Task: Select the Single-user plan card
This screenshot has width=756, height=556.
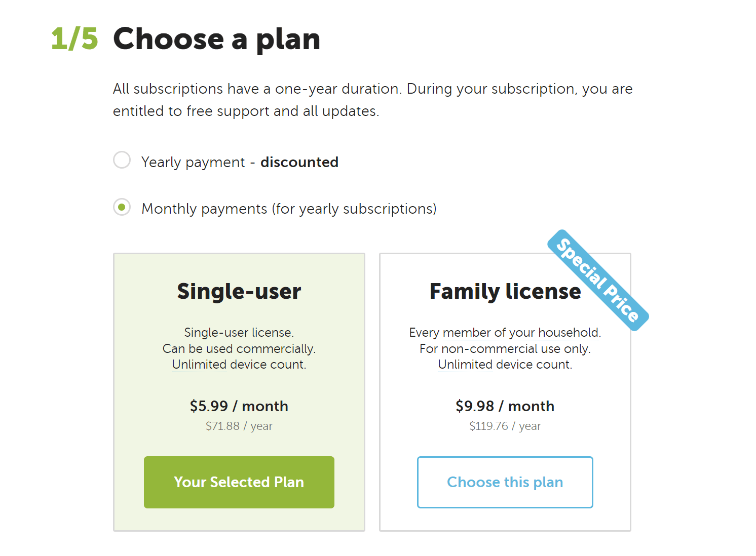Action: pos(239,391)
